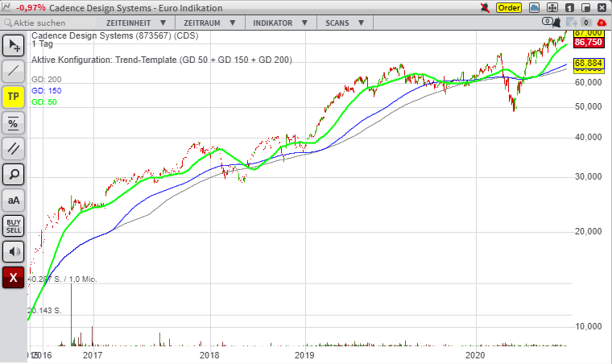Screen dimensions: 612x364
Task: Select the pointer/crosshair cursor tool
Action: coord(13,45)
